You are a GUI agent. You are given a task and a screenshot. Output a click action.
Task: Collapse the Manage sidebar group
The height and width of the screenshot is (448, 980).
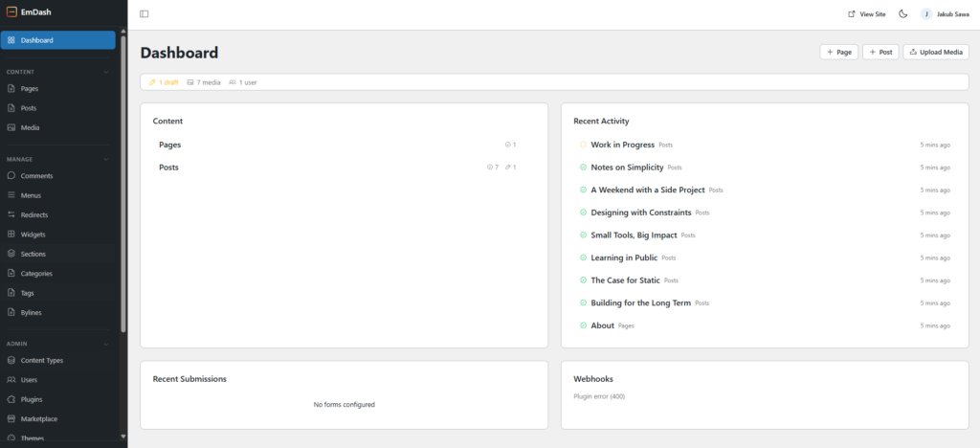coord(106,159)
